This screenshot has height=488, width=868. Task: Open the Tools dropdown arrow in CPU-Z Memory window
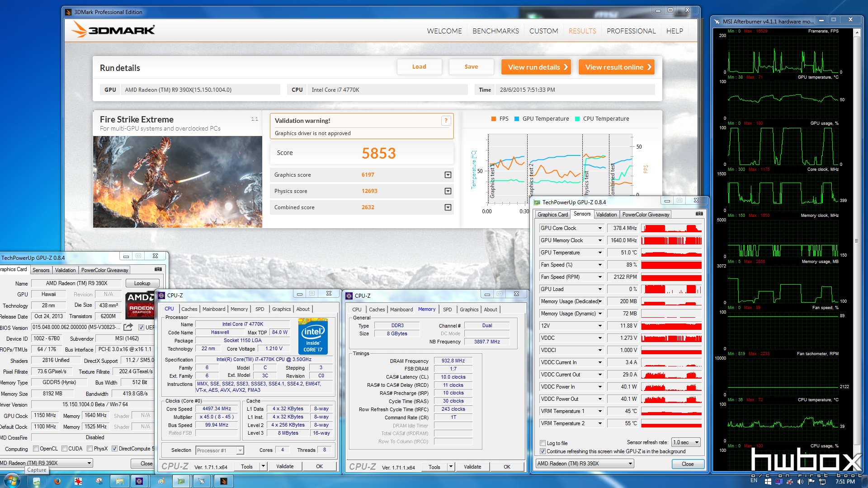tap(451, 467)
